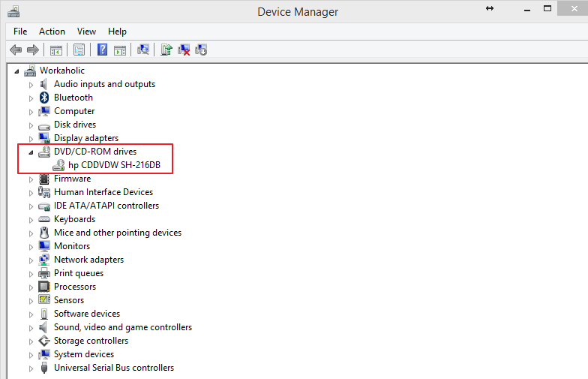
Task: Open the Action menu
Action: (52, 32)
